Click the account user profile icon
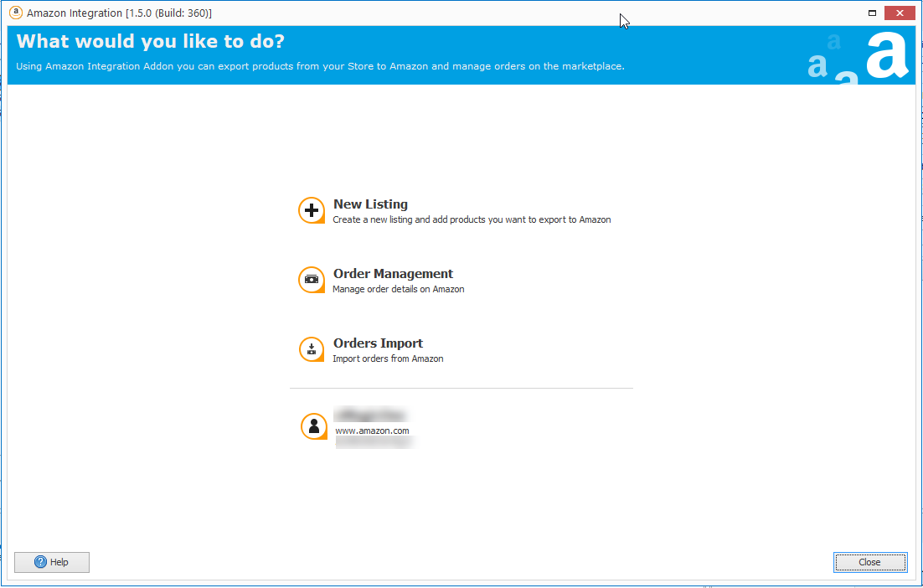Viewport: 923px width, 588px height. pos(314,426)
